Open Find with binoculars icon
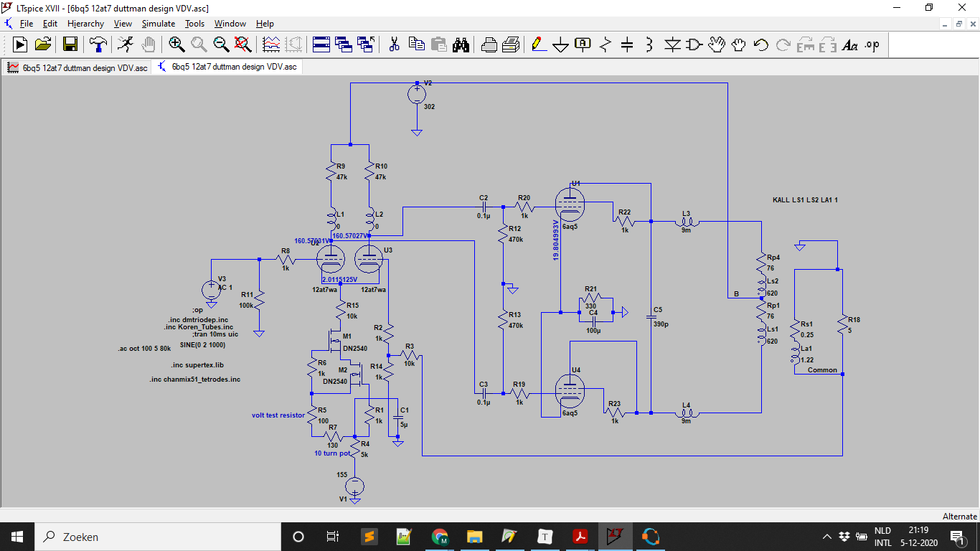Image resolution: width=980 pixels, height=551 pixels. (x=461, y=44)
